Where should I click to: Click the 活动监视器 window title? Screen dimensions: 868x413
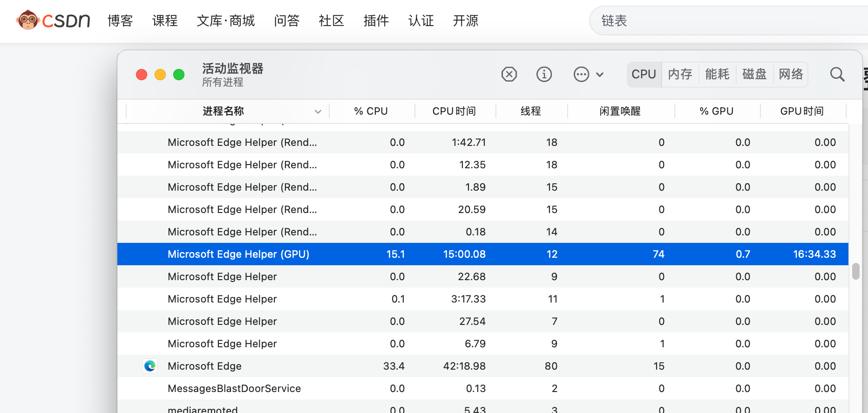tap(233, 69)
